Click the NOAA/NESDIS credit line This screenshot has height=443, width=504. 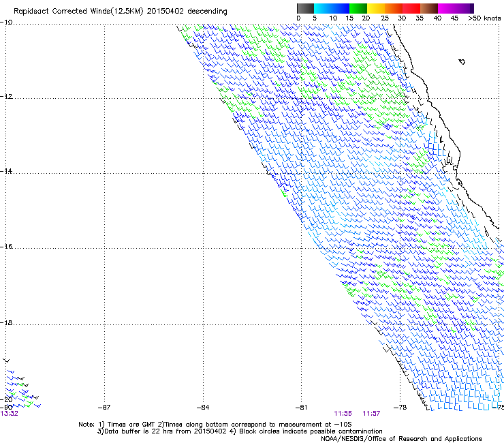point(401,439)
